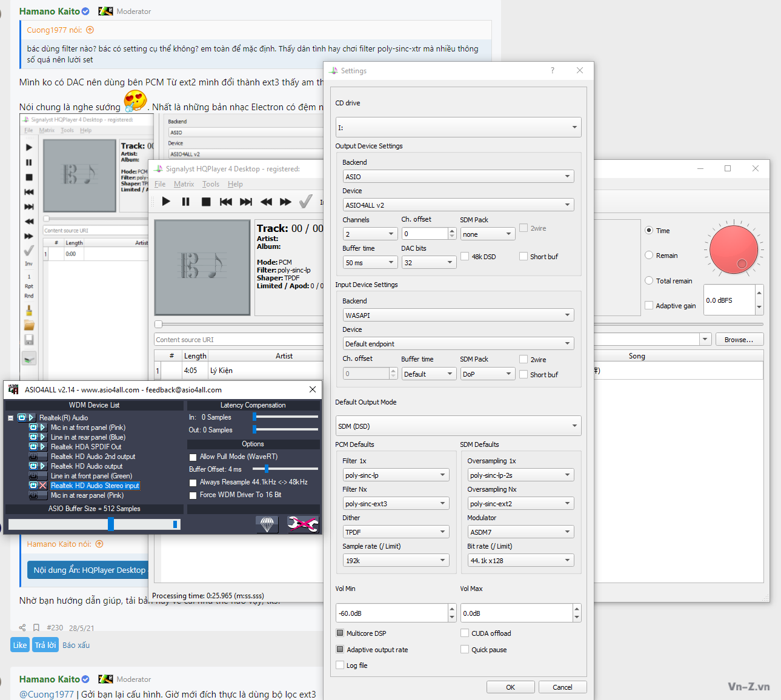
Task: Click the folder icon in embedded screenshot sidebar
Action: pyautogui.click(x=28, y=325)
